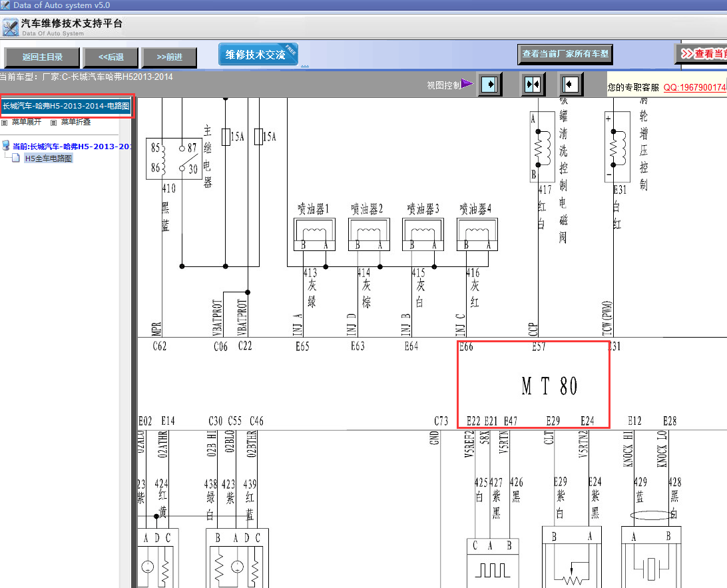Click 查看当前厂家所有车型 button

coord(565,54)
